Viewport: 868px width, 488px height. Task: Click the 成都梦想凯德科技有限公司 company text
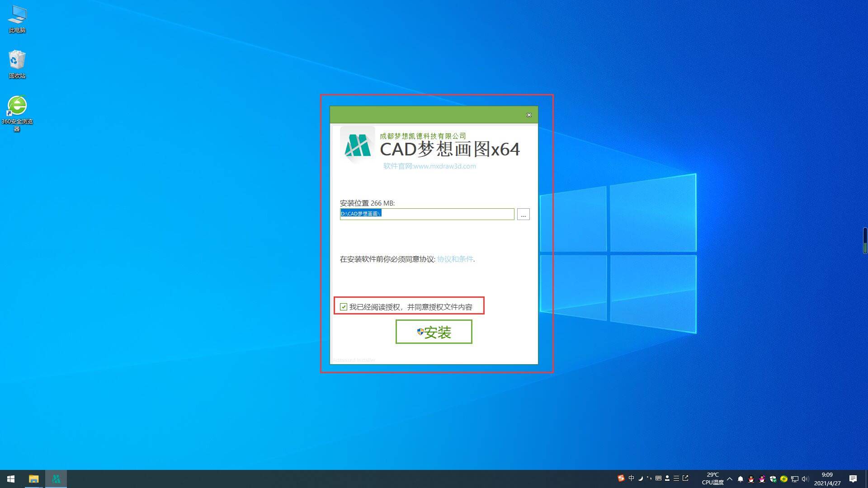[x=423, y=136]
